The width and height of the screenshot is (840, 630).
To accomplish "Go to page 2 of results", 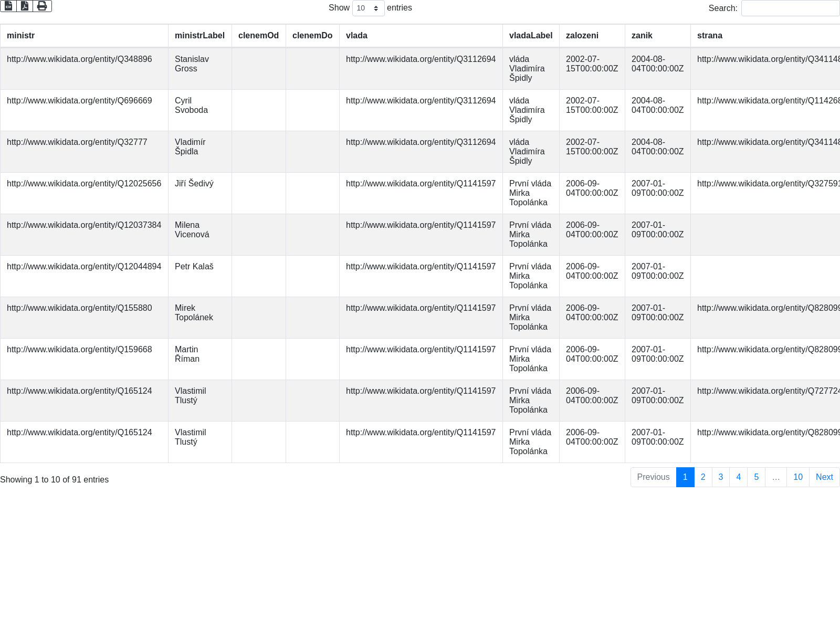I will point(703,477).
